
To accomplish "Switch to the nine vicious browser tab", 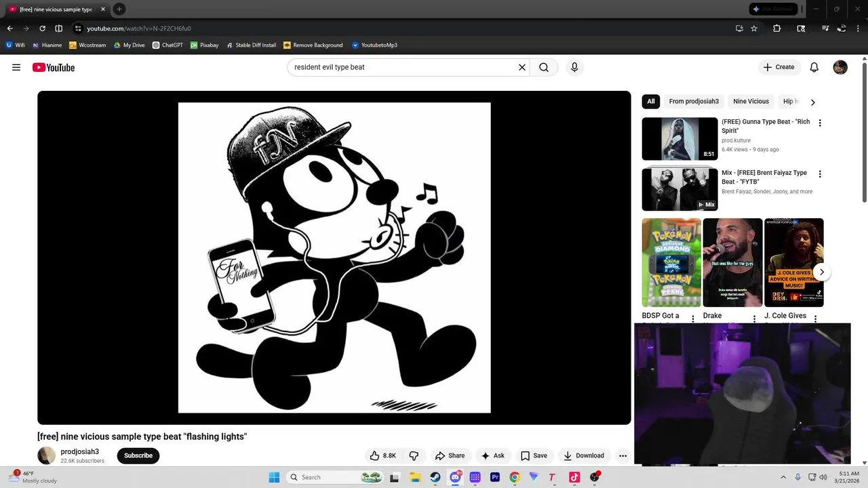I will pyautogui.click(x=56, y=9).
